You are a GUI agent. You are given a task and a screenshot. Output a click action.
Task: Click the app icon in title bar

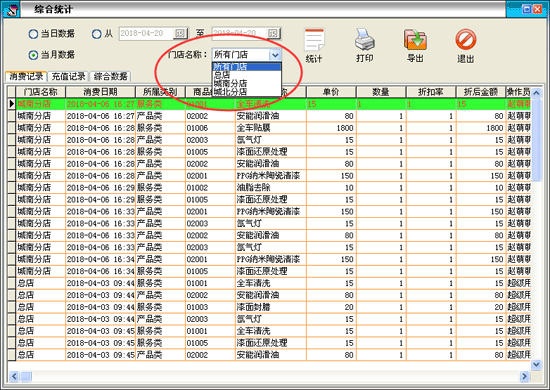point(11,9)
